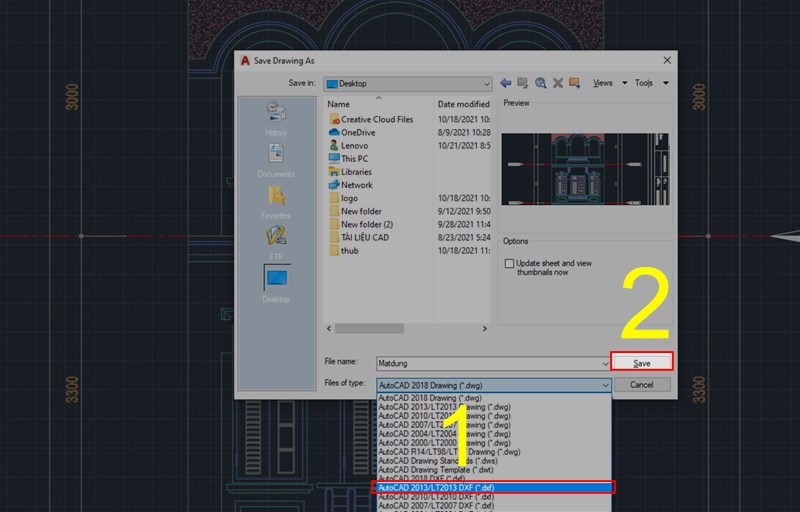Click the Save button
Screen dimensions: 800x512
tap(642, 363)
